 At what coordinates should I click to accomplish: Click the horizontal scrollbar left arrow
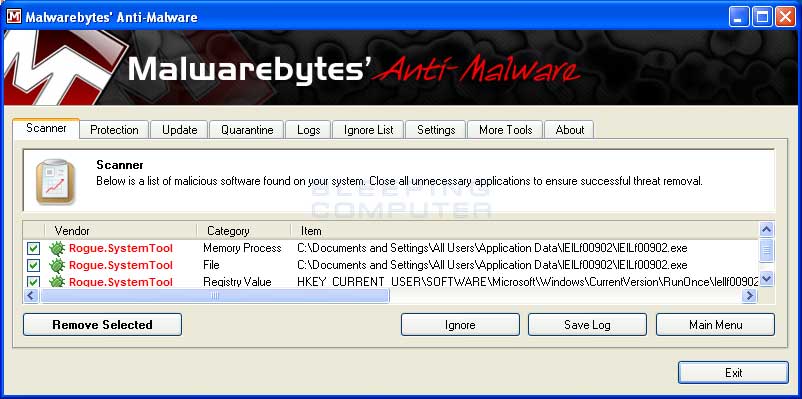pyautogui.click(x=31, y=295)
